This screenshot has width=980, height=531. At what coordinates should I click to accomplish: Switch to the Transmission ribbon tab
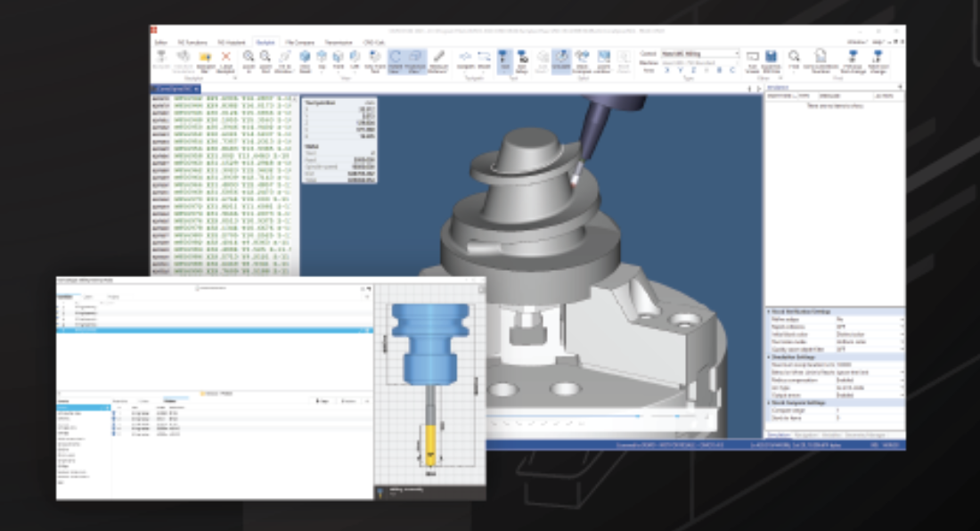pyautogui.click(x=339, y=43)
